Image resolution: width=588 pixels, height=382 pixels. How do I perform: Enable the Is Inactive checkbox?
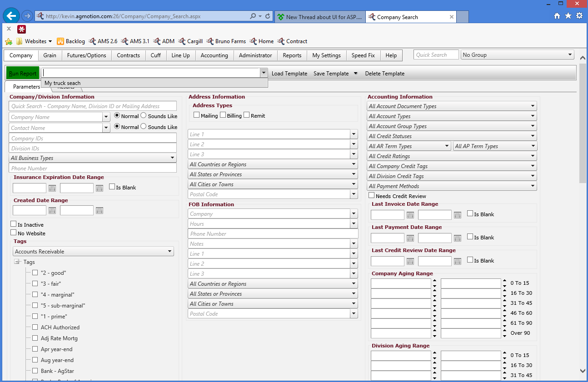[14, 224]
